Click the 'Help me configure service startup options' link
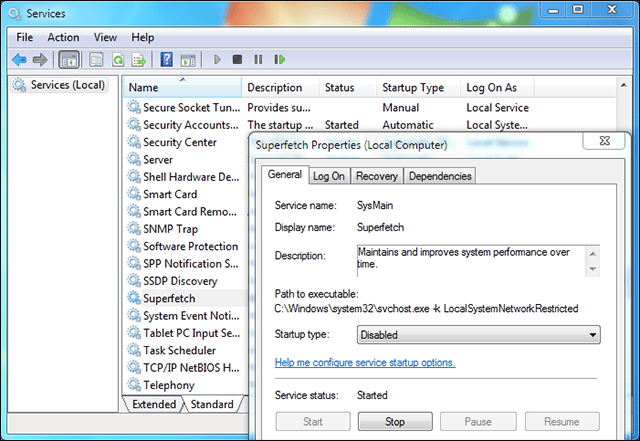640x441 pixels. click(x=365, y=362)
